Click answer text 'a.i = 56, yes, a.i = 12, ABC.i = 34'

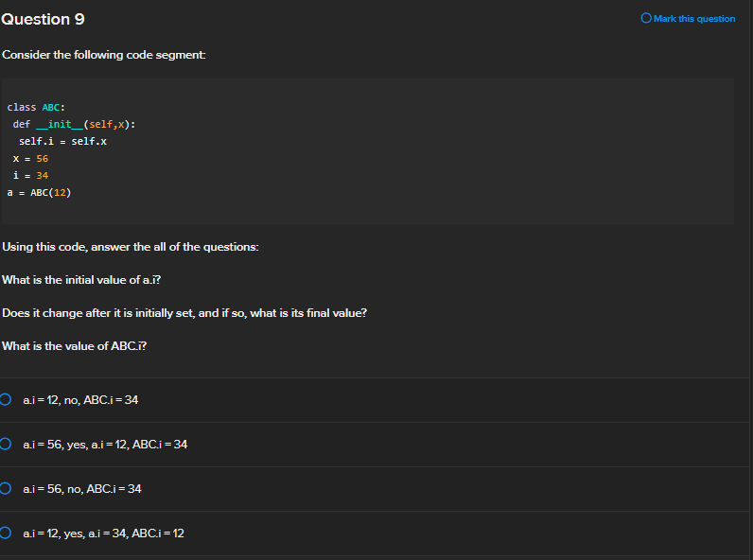coord(105,445)
